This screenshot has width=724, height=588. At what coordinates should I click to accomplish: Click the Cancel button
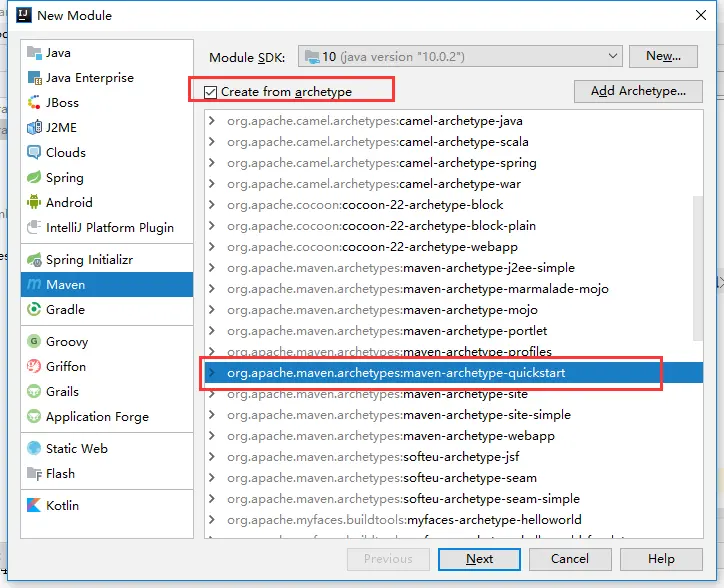pyautogui.click(x=570, y=559)
